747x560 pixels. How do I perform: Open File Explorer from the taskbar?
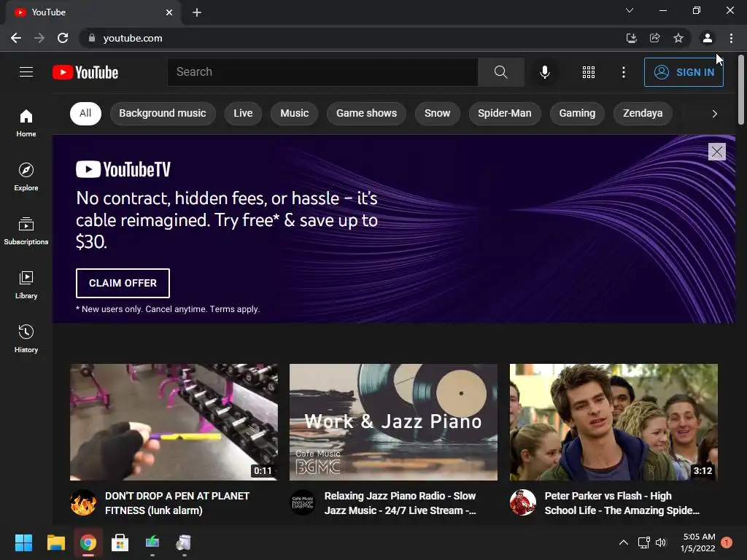point(55,542)
